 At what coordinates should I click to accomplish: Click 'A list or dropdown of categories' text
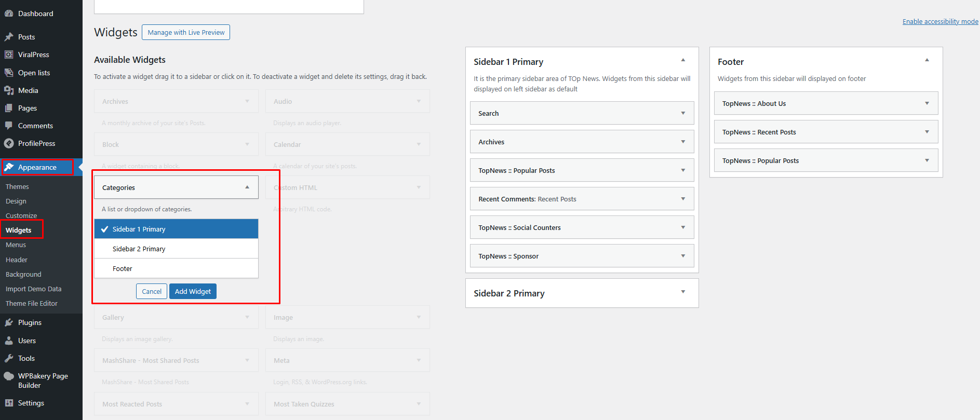pos(147,209)
